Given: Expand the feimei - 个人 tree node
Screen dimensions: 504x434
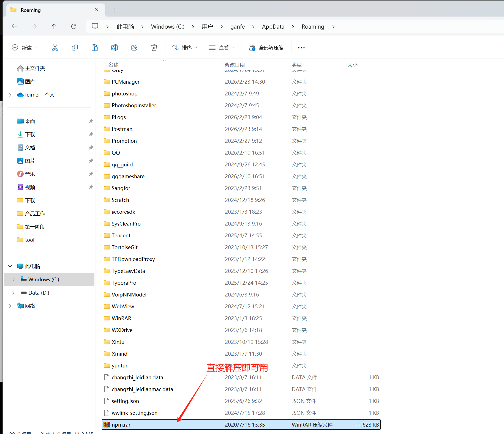Looking at the screenshot, I should pos(10,95).
